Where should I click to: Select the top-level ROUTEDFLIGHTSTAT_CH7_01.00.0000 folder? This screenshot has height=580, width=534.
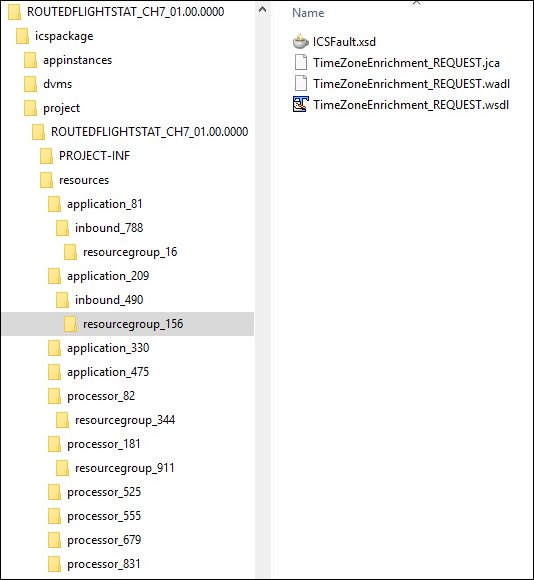[125, 12]
